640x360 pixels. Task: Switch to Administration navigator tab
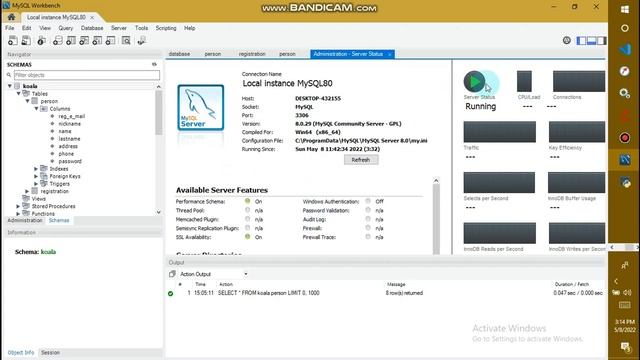[x=25, y=220]
